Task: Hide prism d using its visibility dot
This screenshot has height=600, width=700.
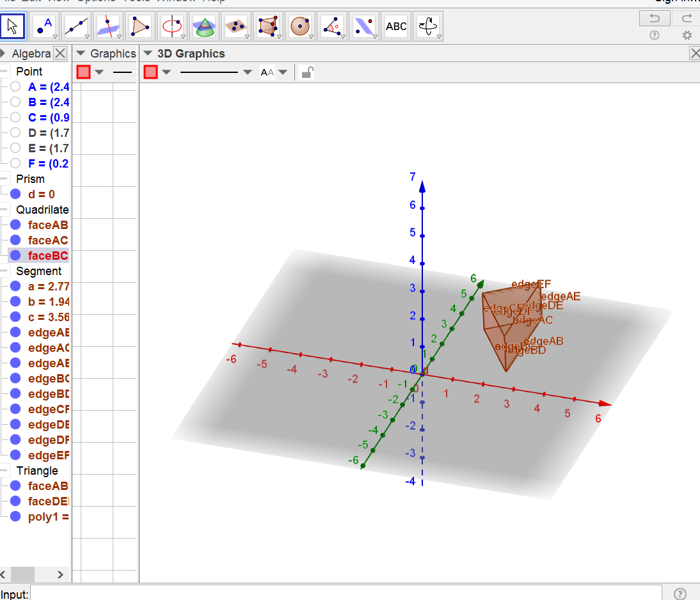Action: [x=15, y=194]
